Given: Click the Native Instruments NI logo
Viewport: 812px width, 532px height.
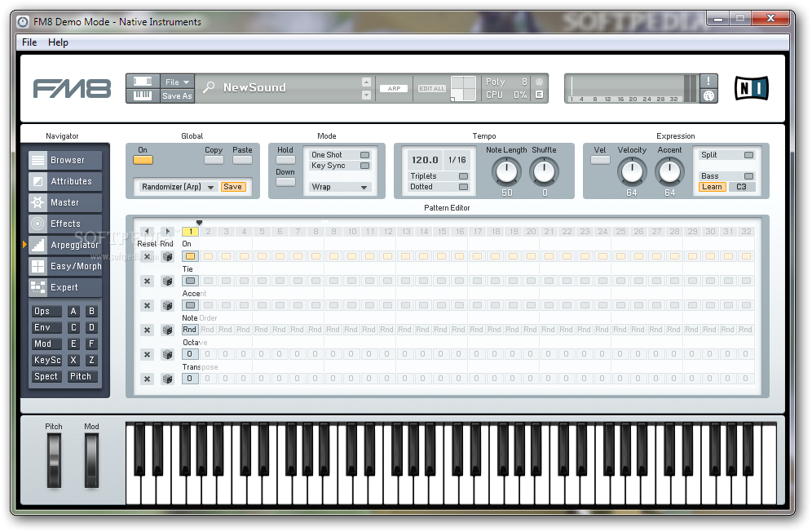Looking at the screenshot, I should coord(752,88).
